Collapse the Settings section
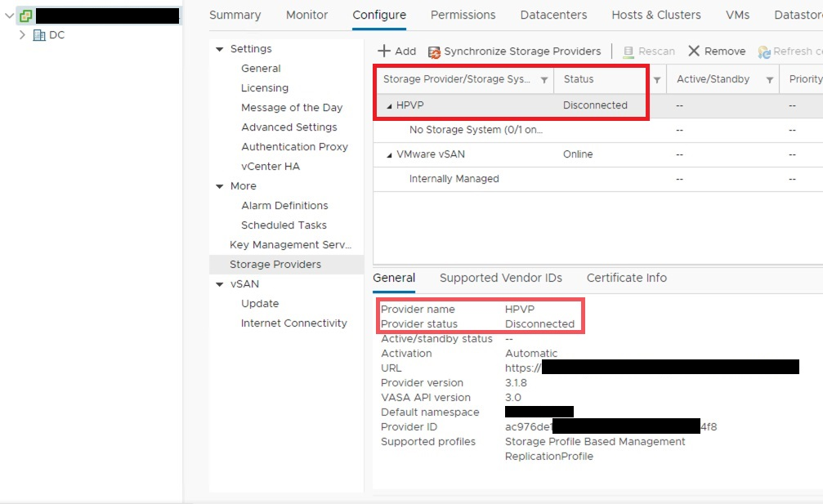 (x=219, y=49)
